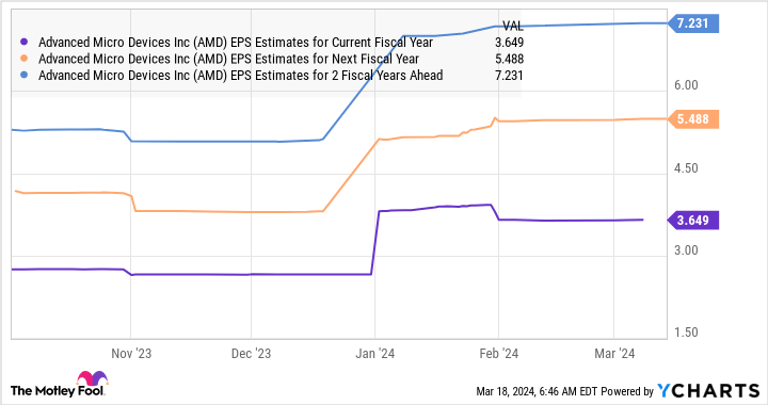Select the orange 5.488 value flag
Image resolution: width=768 pixels, height=405 pixels.
pyautogui.click(x=696, y=119)
